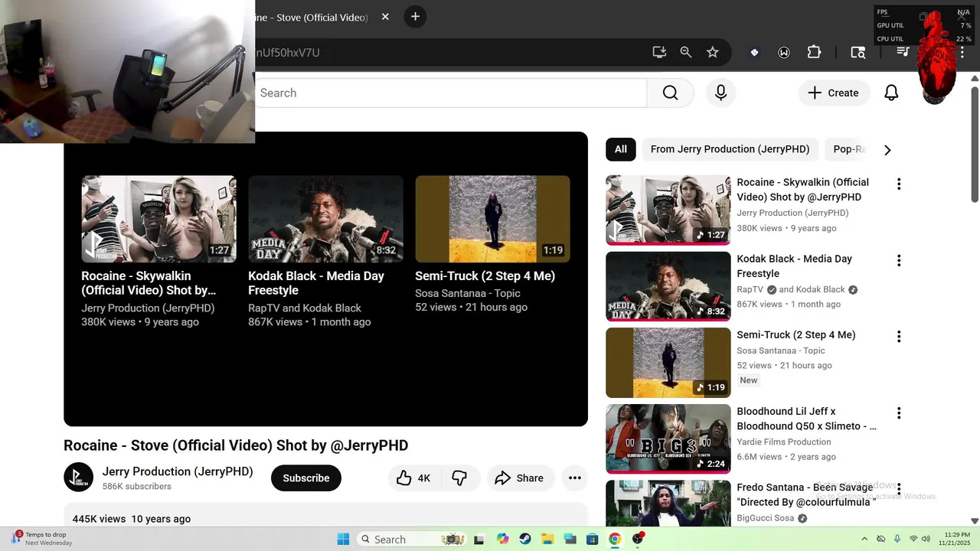Start voice search with the microphone icon
Image resolution: width=980 pixels, height=551 pixels.
tap(720, 93)
